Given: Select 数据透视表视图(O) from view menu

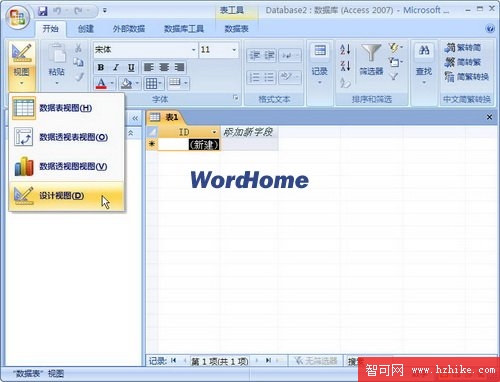Looking at the screenshot, I should point(67,137).
